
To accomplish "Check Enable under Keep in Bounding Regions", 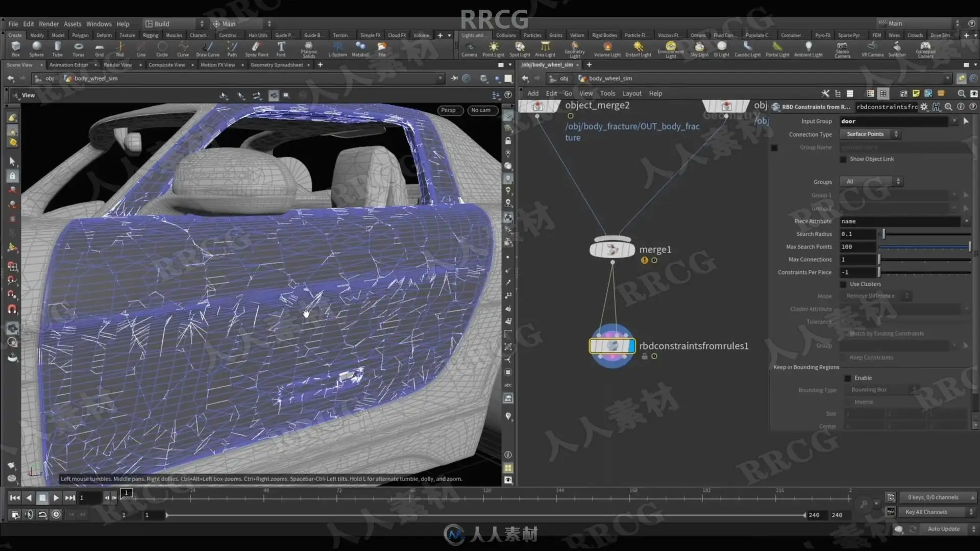I will pyautogui.click(x=848, y=378).
